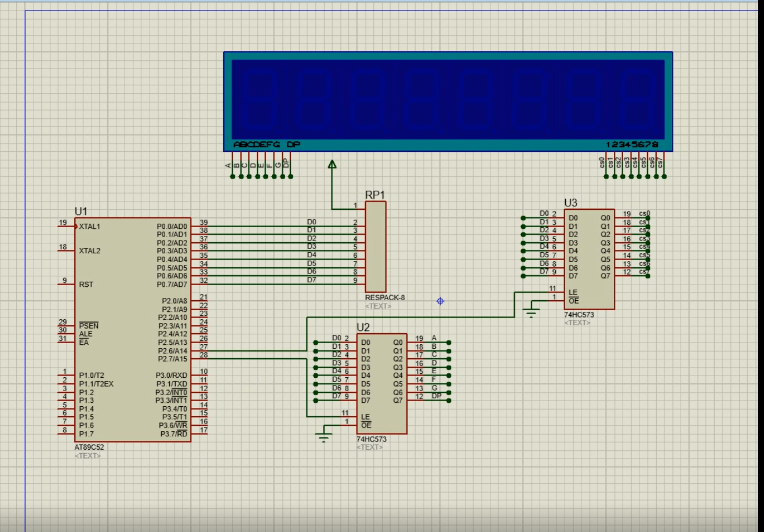Click the P3.7/RD pin label
The image size is (764, 532).
[x=174, y=434]
